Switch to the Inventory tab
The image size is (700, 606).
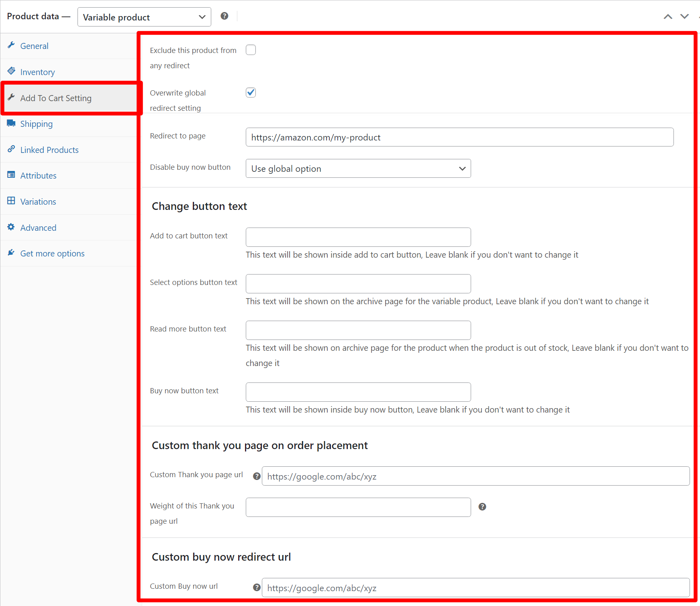pyautogui.click(x=37, y=72)
